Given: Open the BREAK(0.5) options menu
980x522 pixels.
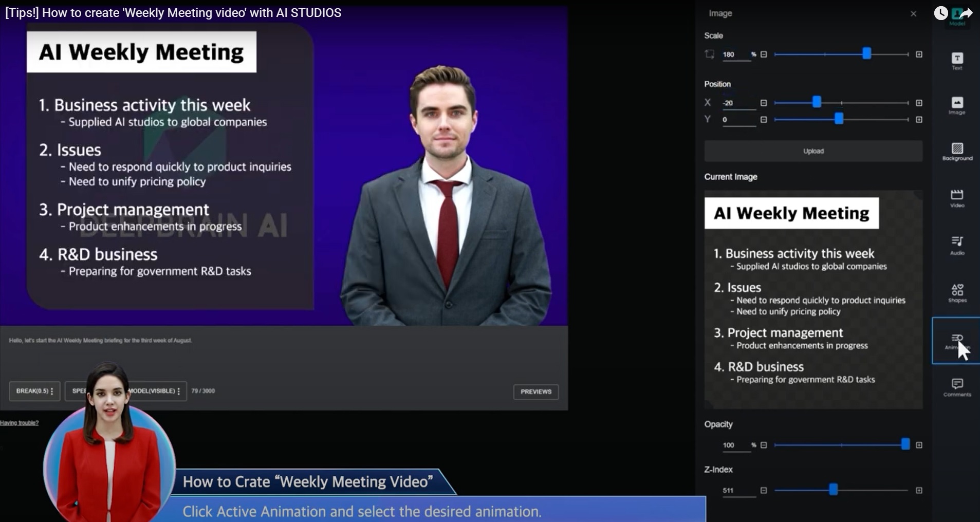Looking at the screenshot, I should coord(34,391).
